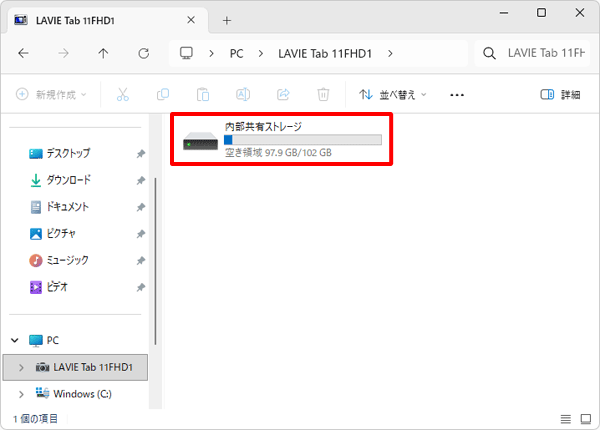Viewport: 600px width, 430px height.
Task: Click the Share icon in toolbar
Action: [x=283, y=94]
